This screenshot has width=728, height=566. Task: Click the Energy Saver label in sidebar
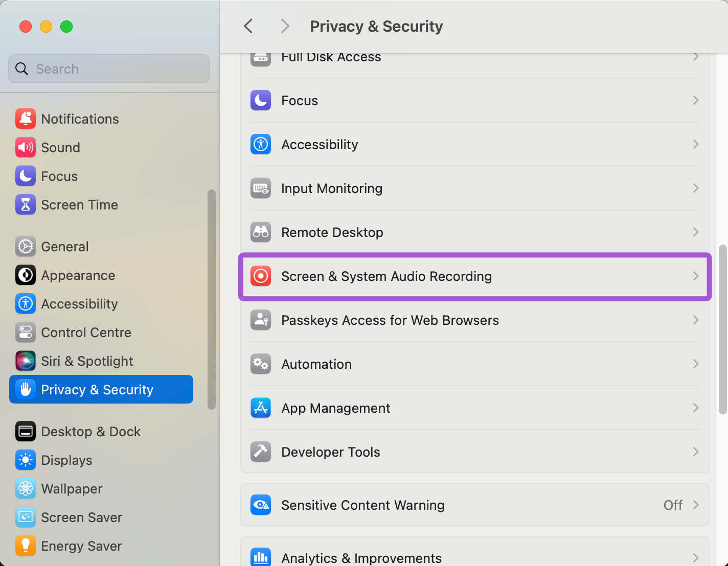tap(81, 546)
